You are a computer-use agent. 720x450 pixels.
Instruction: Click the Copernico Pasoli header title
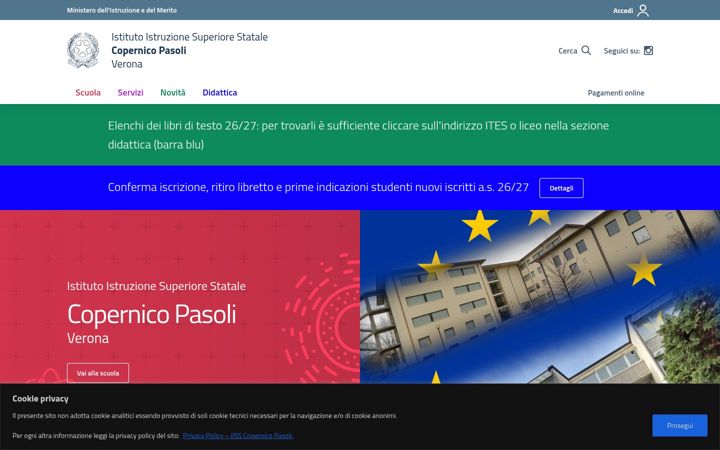point(149,51)
